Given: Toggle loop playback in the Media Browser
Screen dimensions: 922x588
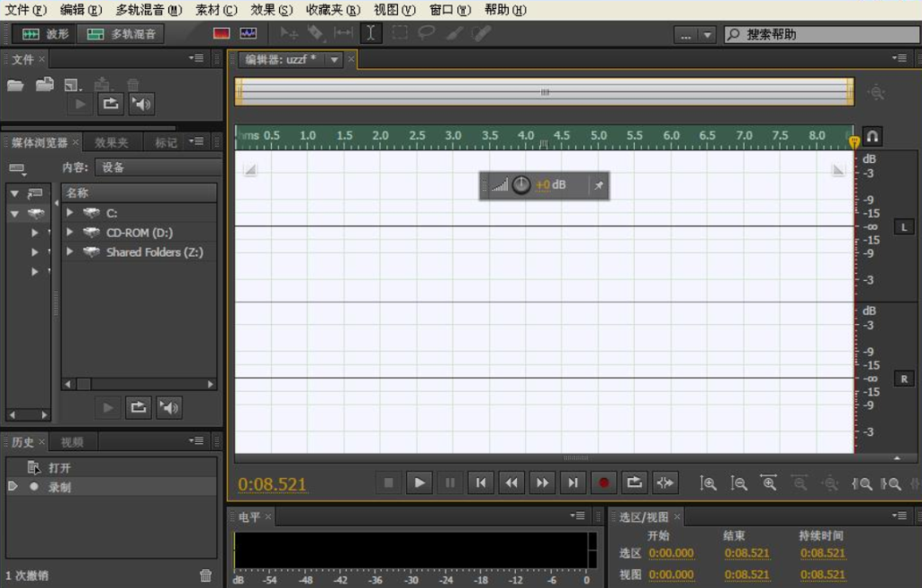Looking at the screenshot, I should click(x=138, y=408).
